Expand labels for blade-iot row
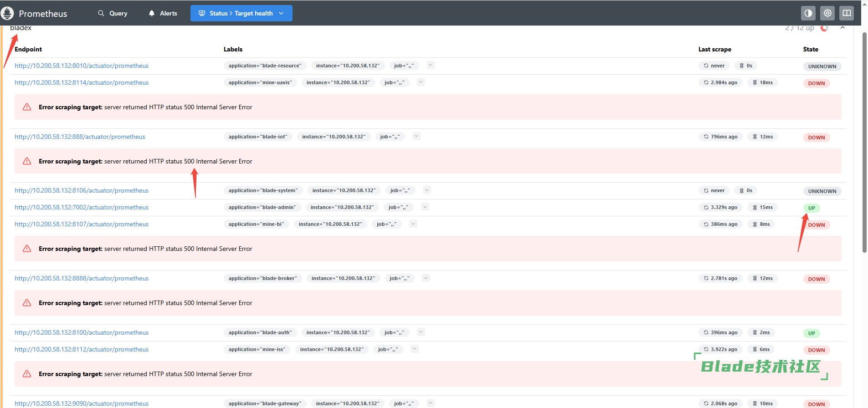Image resolution: width=868 pixels, height=408 pixels. [416, 136]
